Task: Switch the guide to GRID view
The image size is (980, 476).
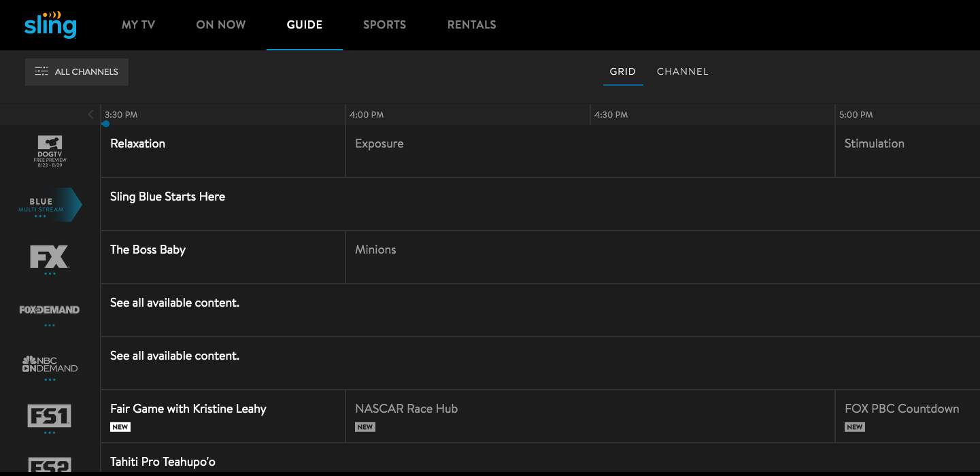Action: tap(622, 71)
